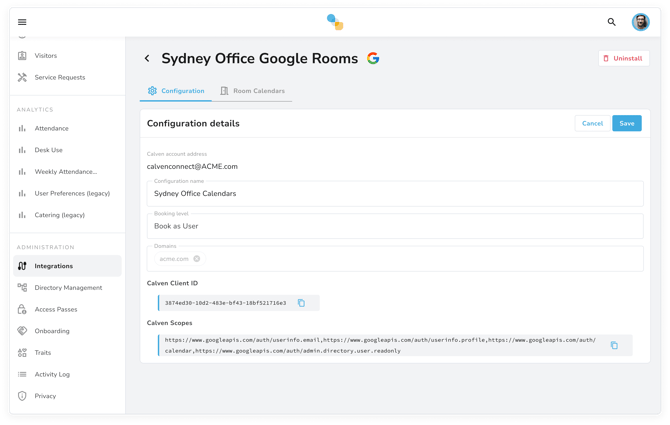The width and height of the screenshot is (670, 425).
Task: Copy the Calven Scopes
Action: (614, 345)
